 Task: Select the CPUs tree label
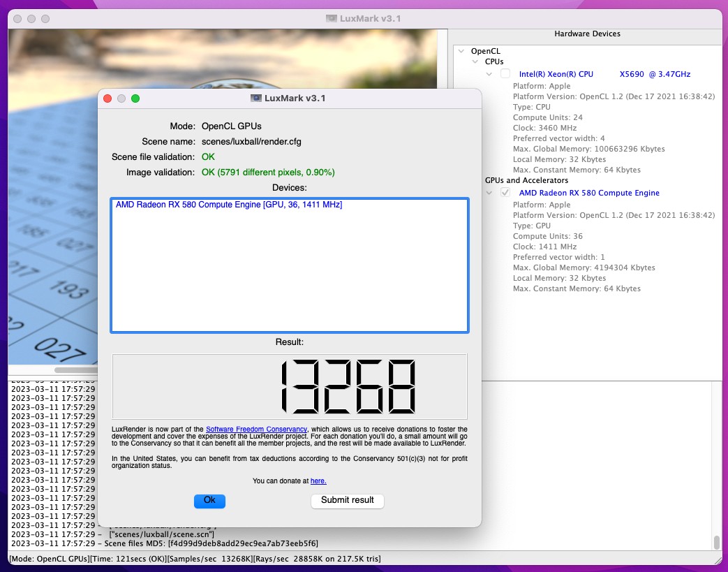(494, 61)
